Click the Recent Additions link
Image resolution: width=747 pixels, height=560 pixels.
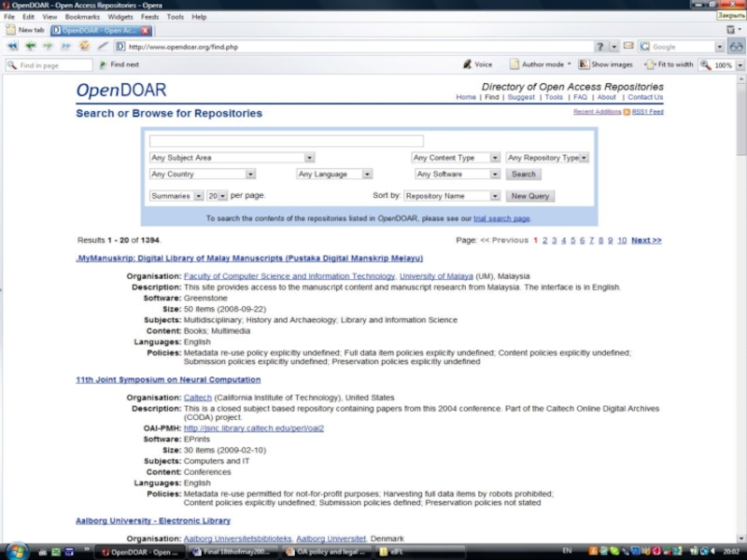click(597, 112)
